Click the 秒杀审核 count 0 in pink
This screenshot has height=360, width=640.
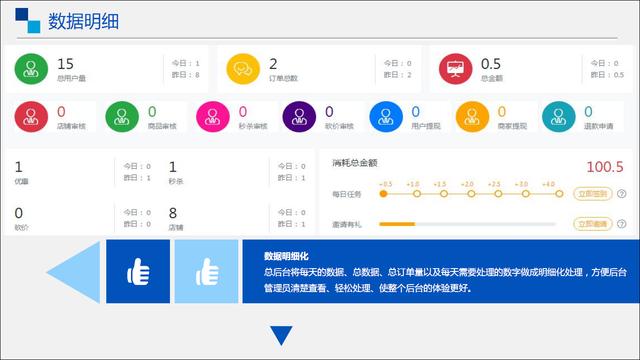click(243, 111)
